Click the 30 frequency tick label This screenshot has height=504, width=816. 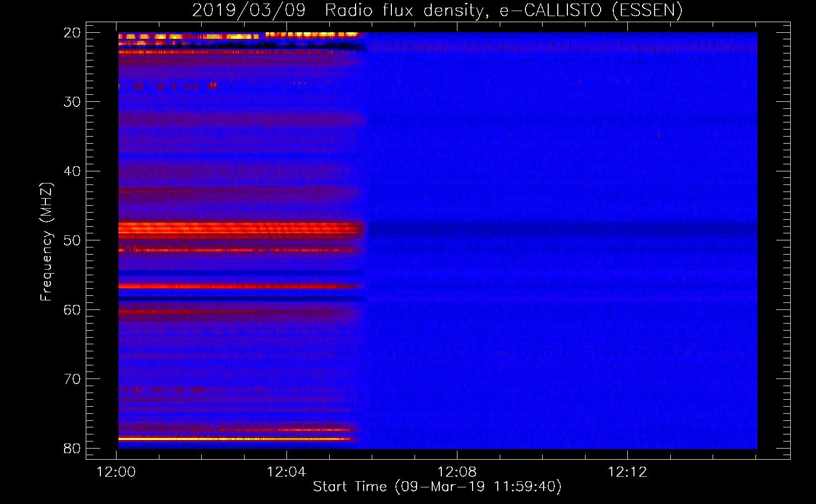click(72, 102)
